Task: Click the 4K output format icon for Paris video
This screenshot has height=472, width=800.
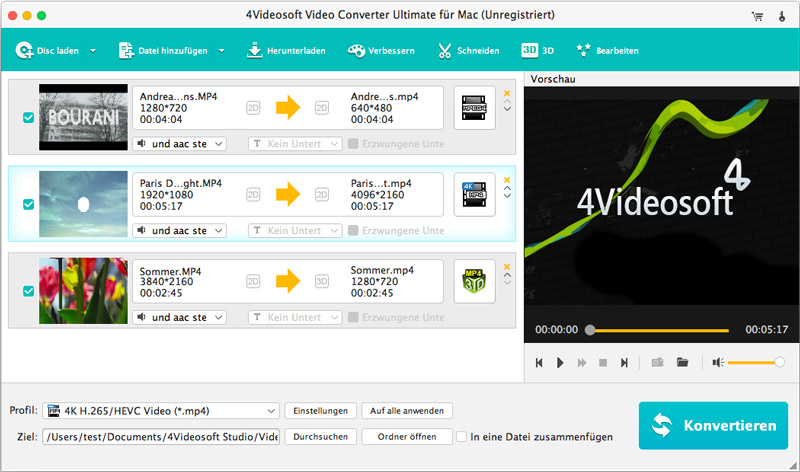Action: click(x=474, y=195)
